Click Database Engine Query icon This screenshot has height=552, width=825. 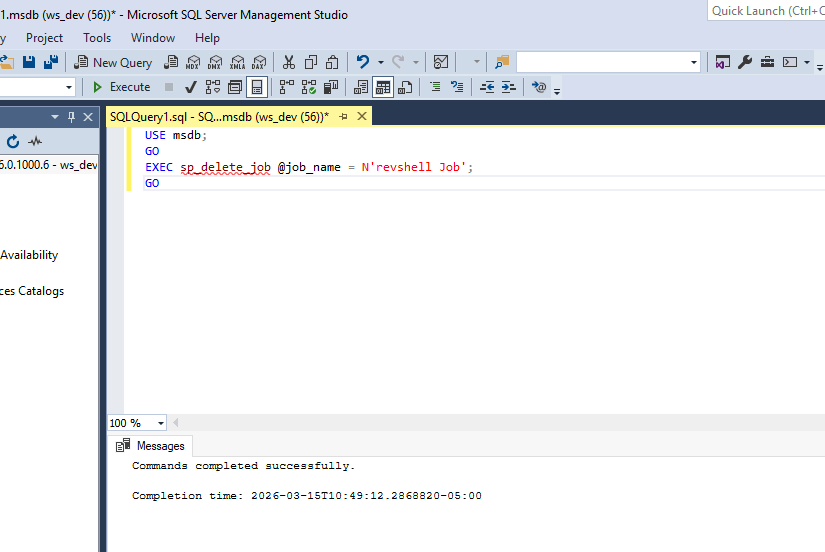click(171, 62)
